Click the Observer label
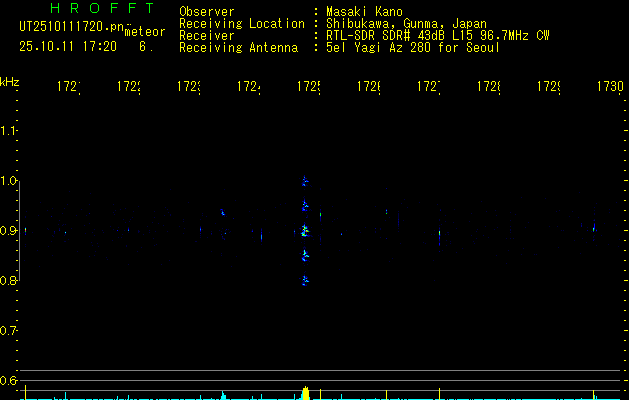The image size is (629, 400). (207, 12)
